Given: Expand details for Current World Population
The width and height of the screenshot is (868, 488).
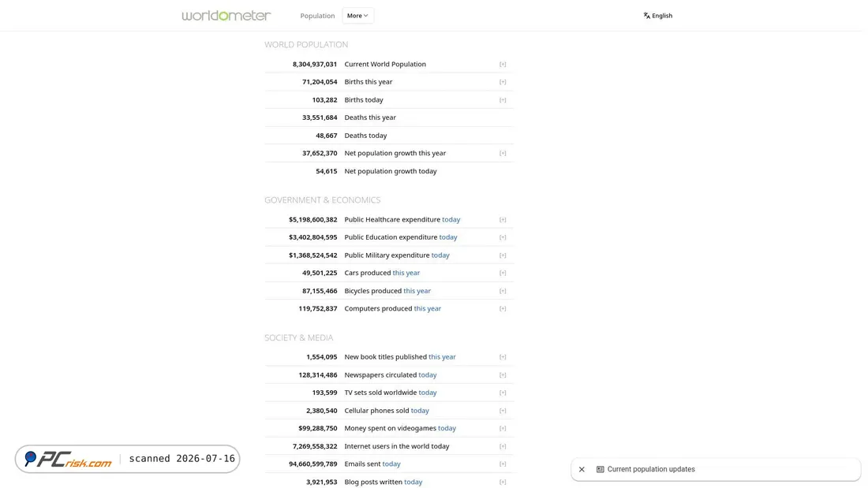Looking at the screenshot, I should [503, 64].
